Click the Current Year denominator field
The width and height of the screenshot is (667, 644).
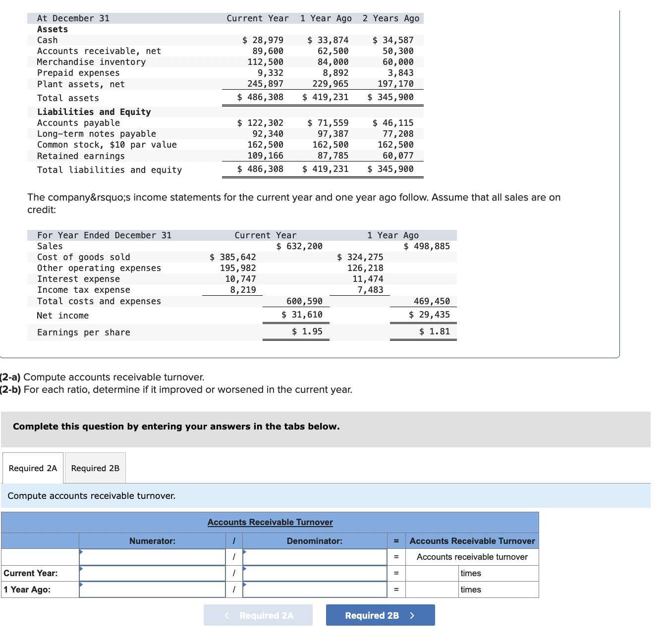tap(315, 573)
